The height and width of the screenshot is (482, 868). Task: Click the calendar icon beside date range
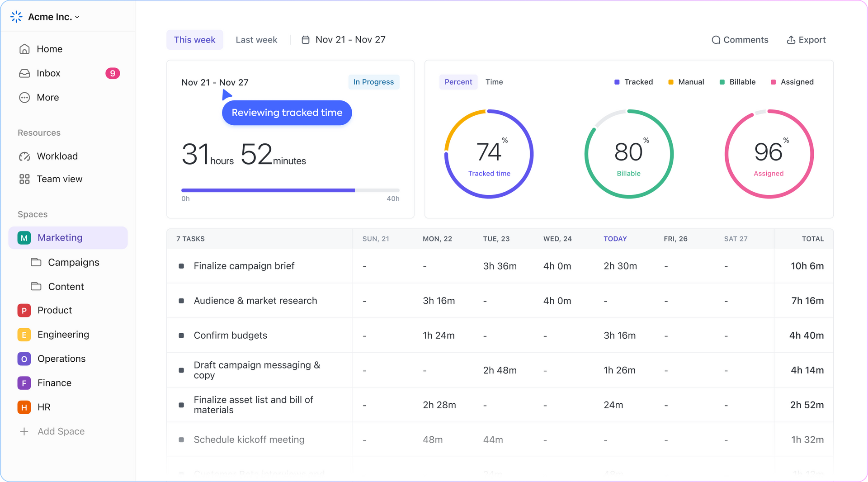(x=306, y=40)
